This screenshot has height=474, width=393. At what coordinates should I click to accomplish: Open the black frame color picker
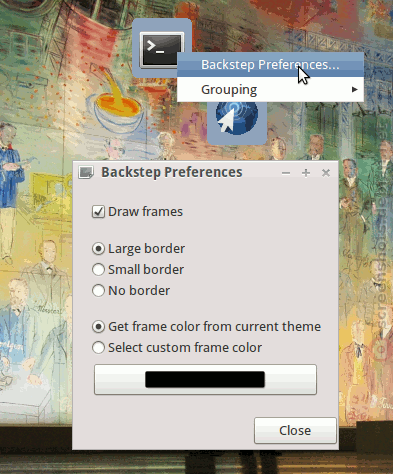pyautogui.click(x=205, y=379)
